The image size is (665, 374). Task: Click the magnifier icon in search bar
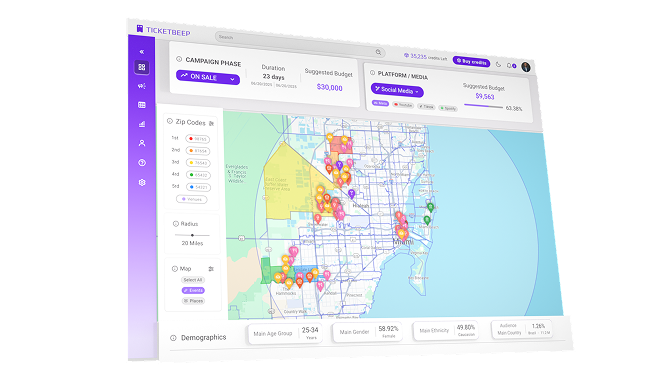click(378, 52)
